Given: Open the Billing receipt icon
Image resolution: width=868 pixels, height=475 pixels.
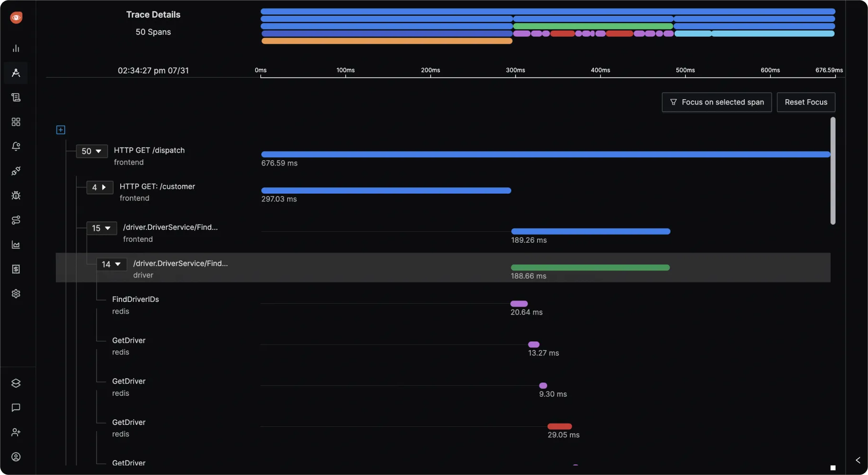Looking at the screenshot, I should click(16, 269).
